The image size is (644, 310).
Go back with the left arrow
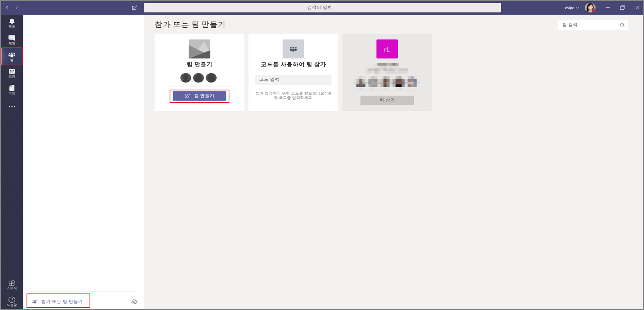[7, 8]
